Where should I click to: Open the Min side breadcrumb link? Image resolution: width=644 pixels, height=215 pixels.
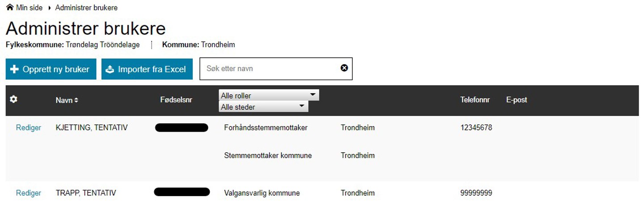click(x=29, y=8)
